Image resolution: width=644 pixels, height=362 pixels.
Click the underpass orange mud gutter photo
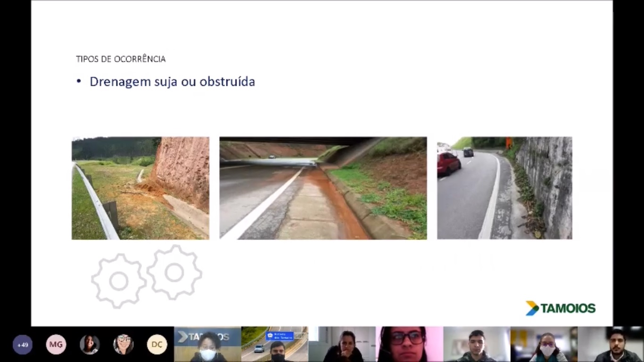323,188
